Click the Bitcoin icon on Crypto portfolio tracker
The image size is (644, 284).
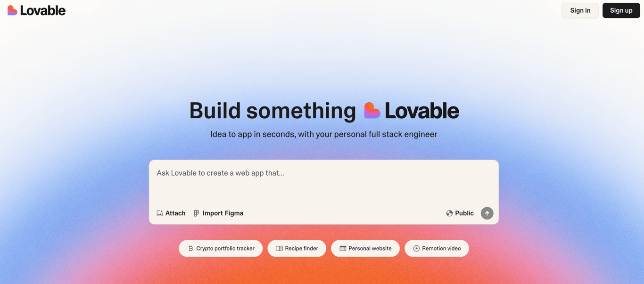pyautogui.click(x=190, y=248)
